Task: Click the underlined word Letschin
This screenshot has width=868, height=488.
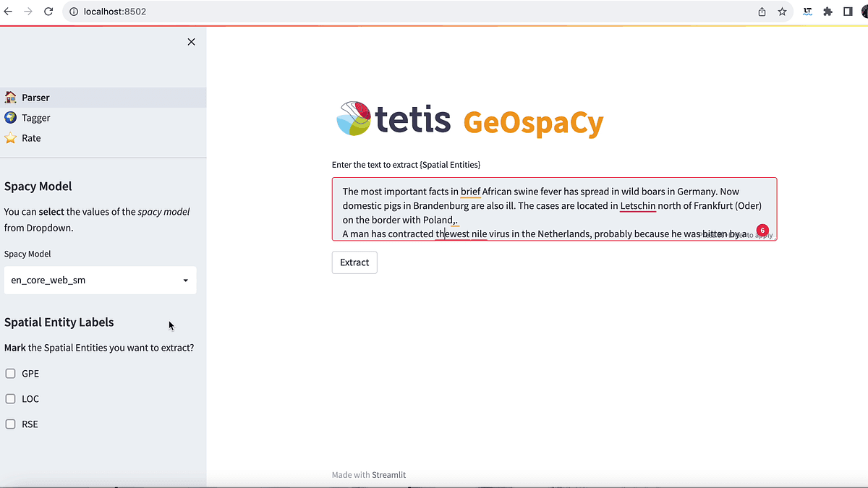Action: coord(637,206)
